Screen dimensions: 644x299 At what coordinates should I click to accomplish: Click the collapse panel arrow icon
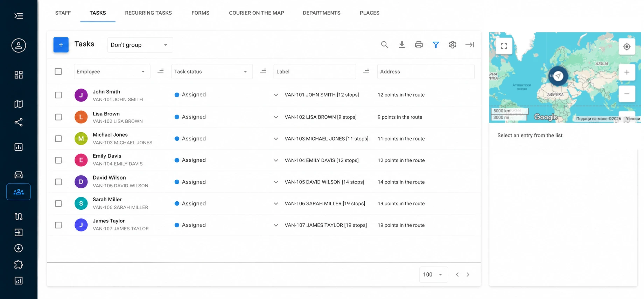point(469,45)
